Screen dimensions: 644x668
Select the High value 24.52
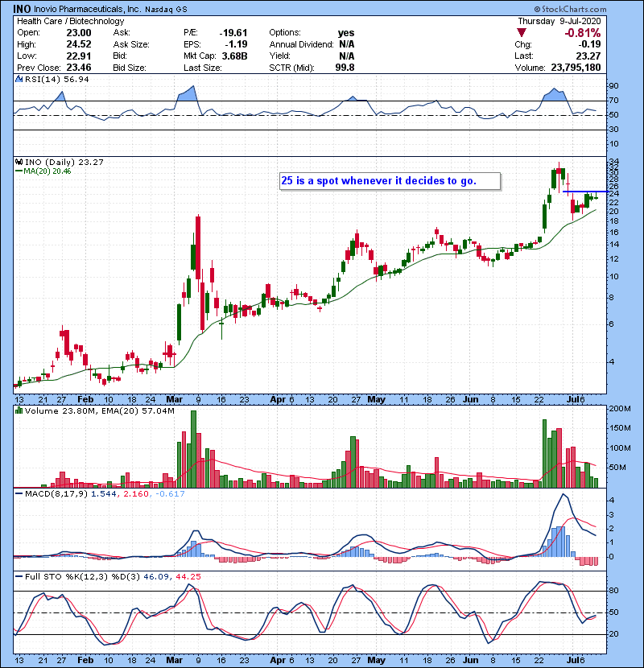pyautogui.click(x=79, y=44)
